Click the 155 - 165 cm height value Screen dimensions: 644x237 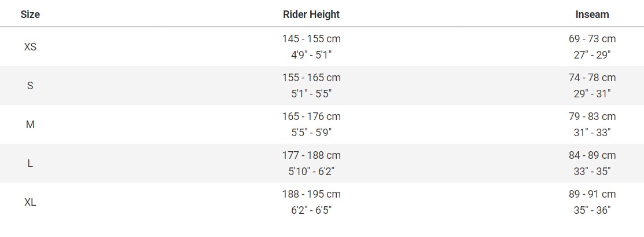click(311, 78)
